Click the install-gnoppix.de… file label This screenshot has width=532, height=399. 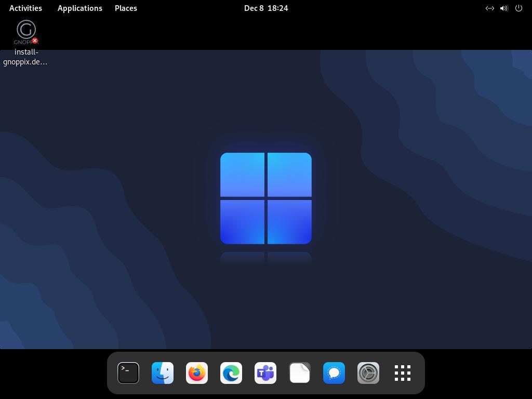pos(25,57)
